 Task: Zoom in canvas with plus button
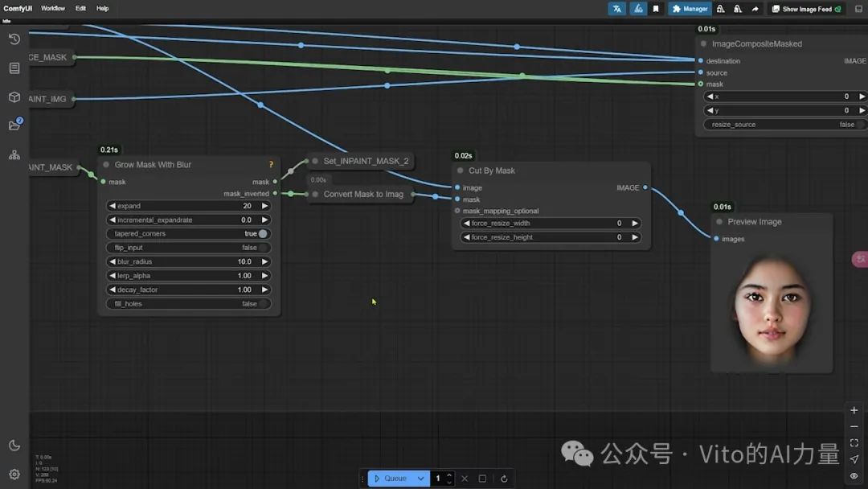click(x=854, y=410)
